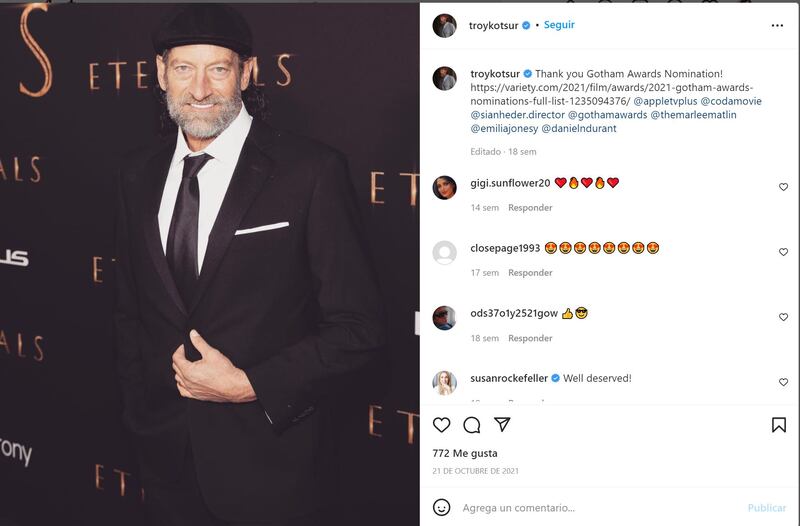
Task: Open troykotsur profile avatar in header
Action: [x=445, y=26]
